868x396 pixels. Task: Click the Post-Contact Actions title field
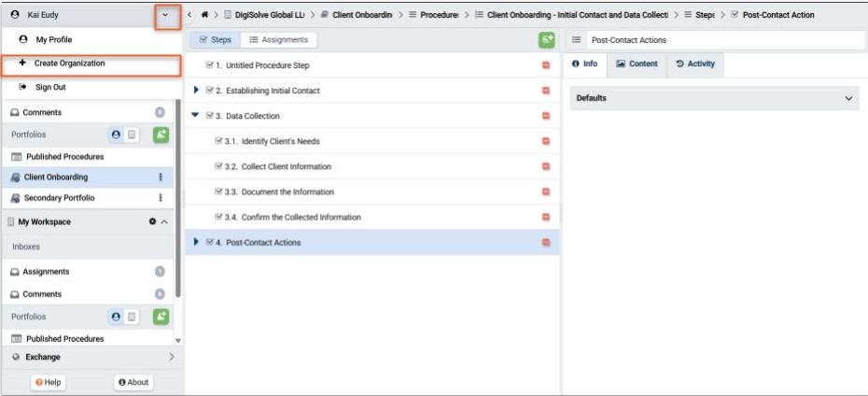pyautogui.click(x=724, y=40)
